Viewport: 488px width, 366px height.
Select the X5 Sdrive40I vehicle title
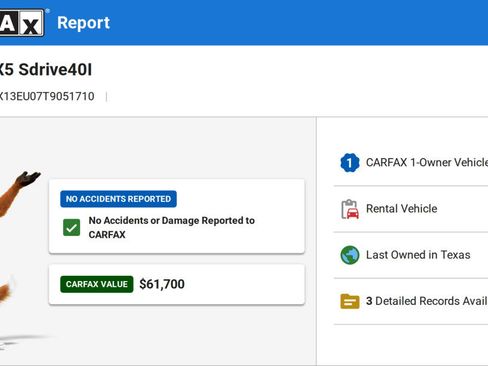46,70
